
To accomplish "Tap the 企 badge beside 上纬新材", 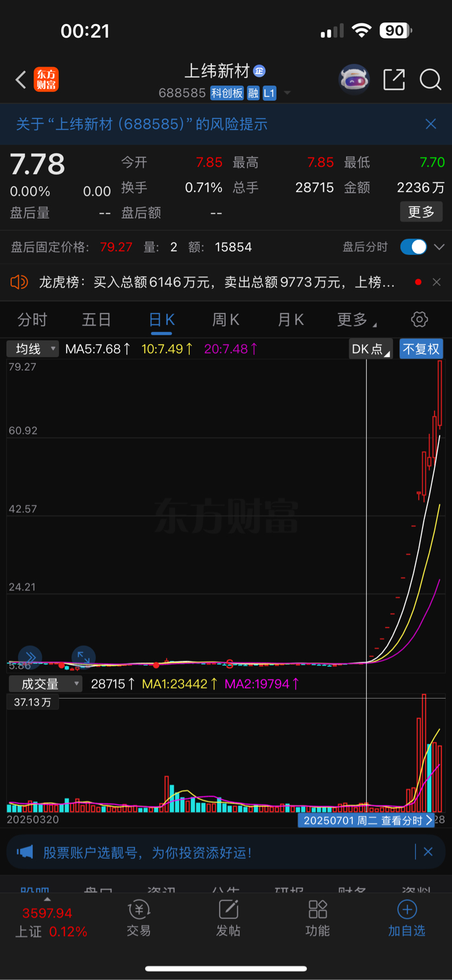I will [260, 71].
